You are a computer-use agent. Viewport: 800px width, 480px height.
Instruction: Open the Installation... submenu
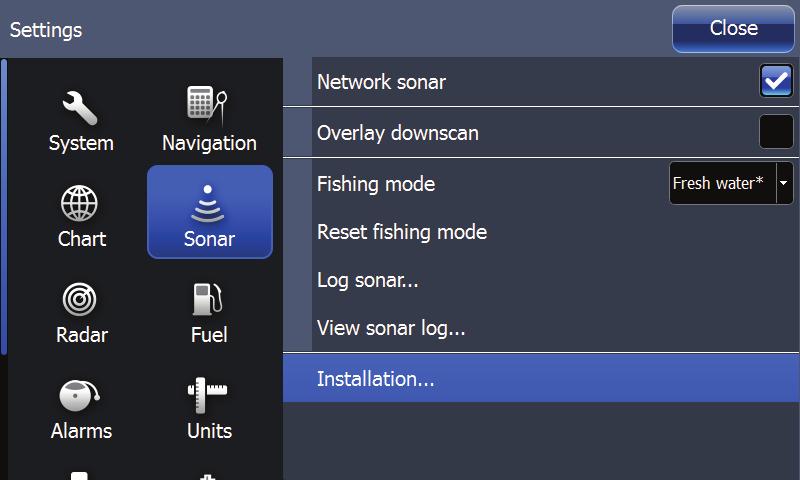click(x=541, y=378)
